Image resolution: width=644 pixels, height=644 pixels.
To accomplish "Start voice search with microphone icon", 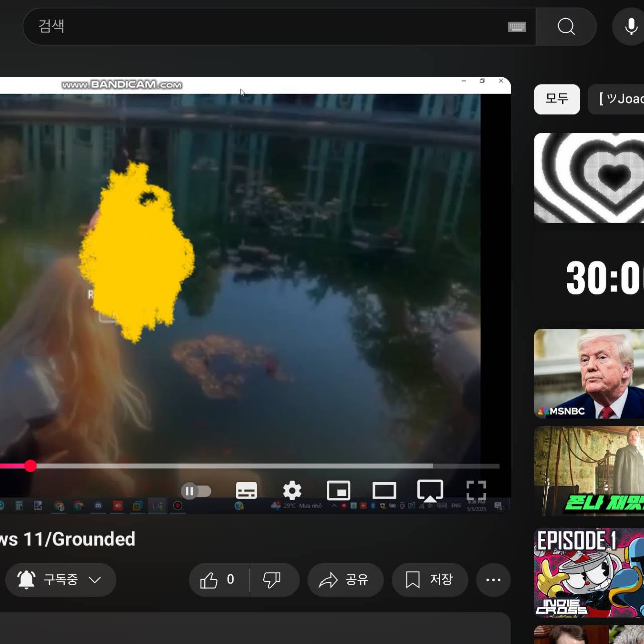I will (631, 26).
